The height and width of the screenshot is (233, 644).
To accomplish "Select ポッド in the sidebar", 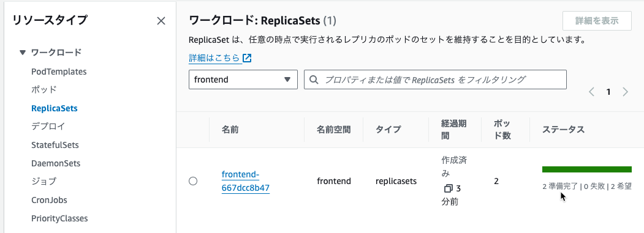I will [x=44, y=89].
